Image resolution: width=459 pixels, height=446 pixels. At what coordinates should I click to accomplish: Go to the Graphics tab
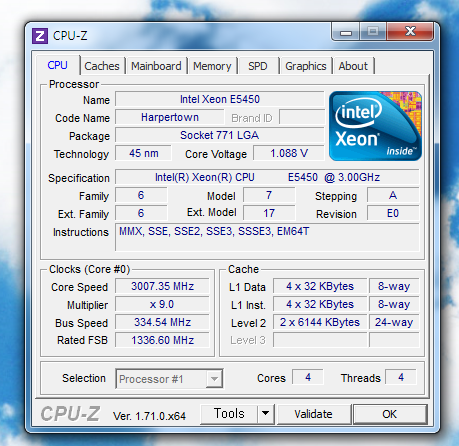coord(306,66)
